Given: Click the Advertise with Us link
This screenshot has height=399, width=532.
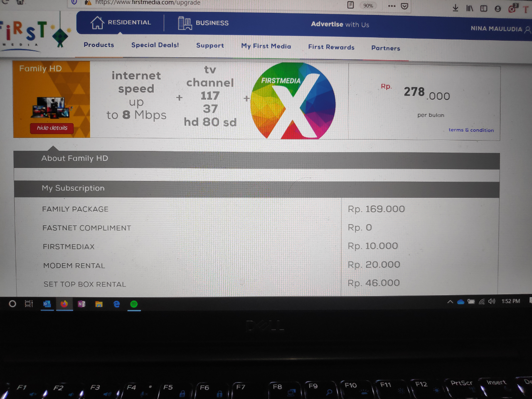Looking at the screenshot, I should [340, 25].
